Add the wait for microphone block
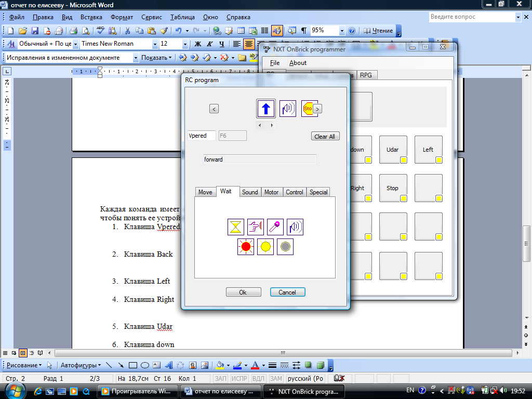The image size is (532, 399). [275, 227]
